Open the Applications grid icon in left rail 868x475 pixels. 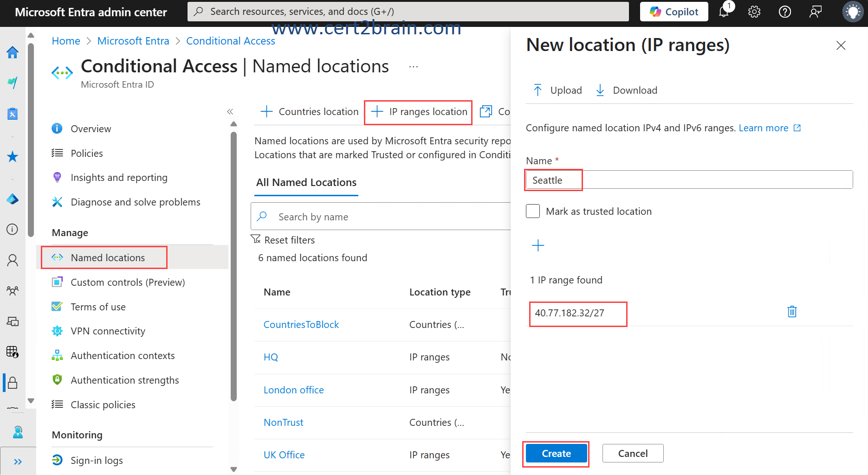click(x=13, y=352)
